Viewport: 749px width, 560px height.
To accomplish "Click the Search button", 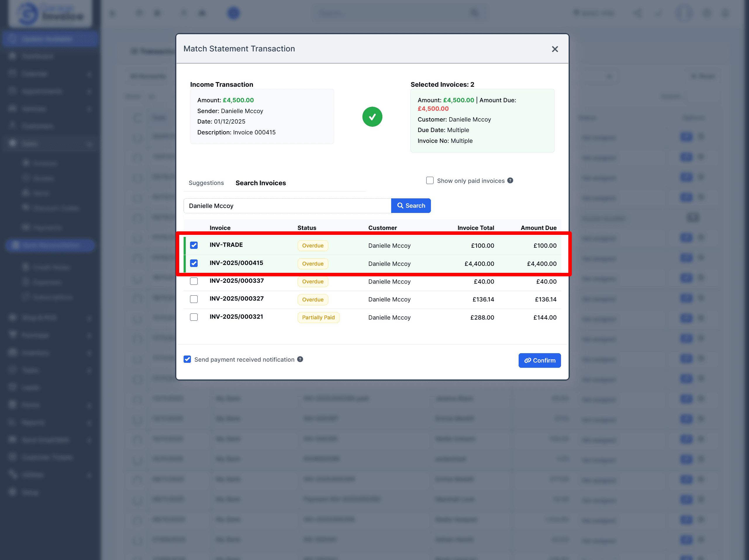I will 411,206.
